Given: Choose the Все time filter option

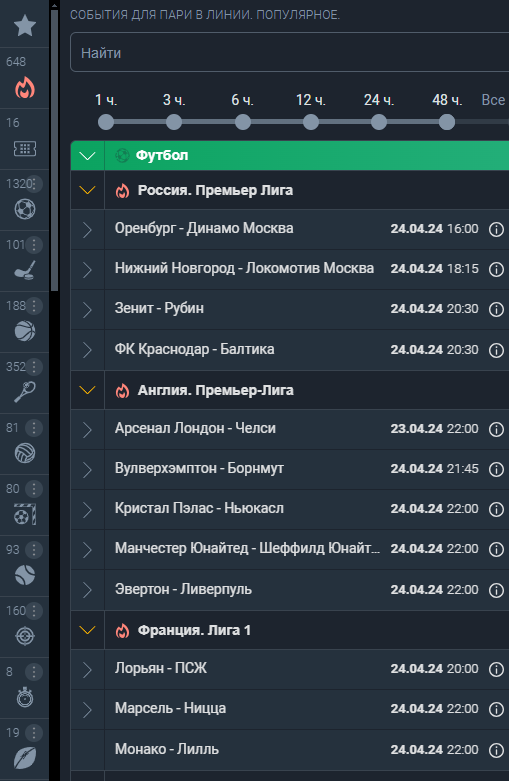Looking at the screenshot, I should tap(493, 100).
